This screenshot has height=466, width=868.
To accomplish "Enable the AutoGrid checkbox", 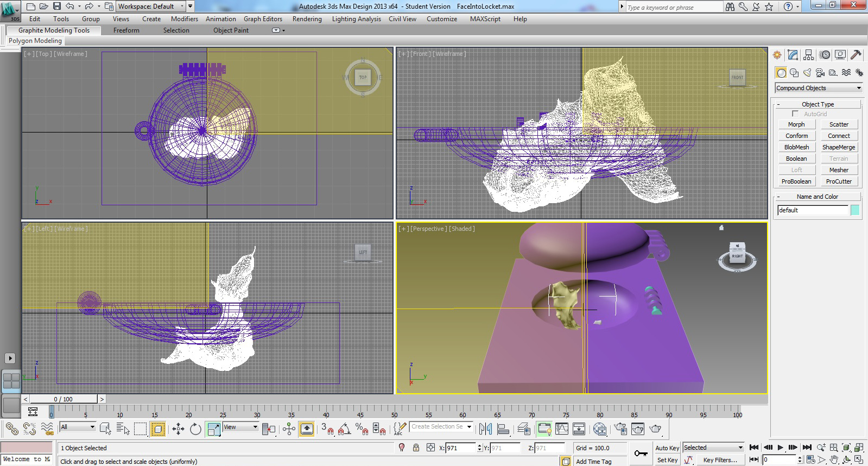I will (795, 114).
